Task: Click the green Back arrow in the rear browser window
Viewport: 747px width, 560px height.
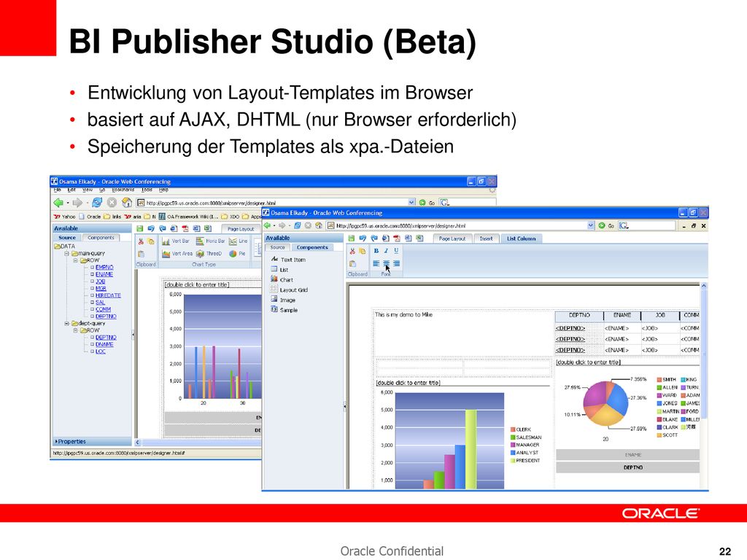Action: pos(58,203)
